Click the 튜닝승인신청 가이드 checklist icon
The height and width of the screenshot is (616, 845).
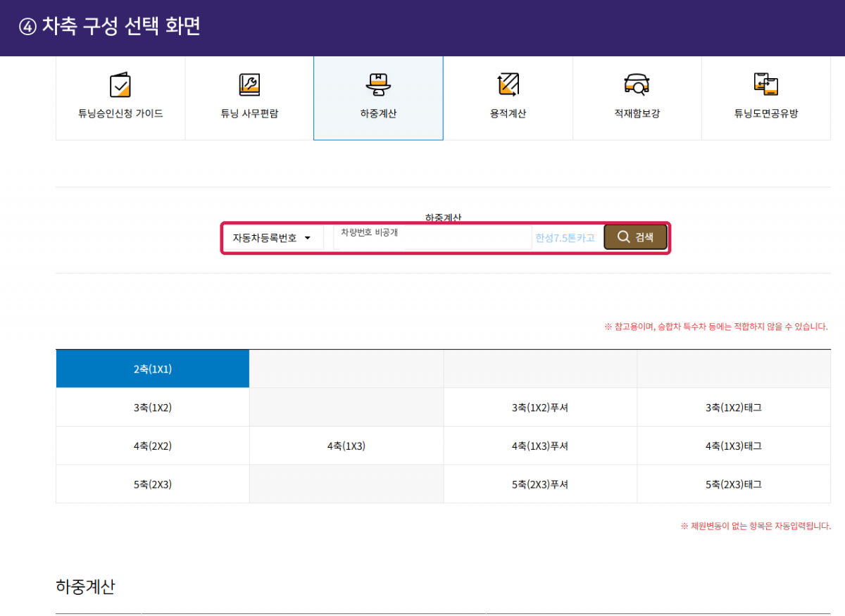point(120,85)
